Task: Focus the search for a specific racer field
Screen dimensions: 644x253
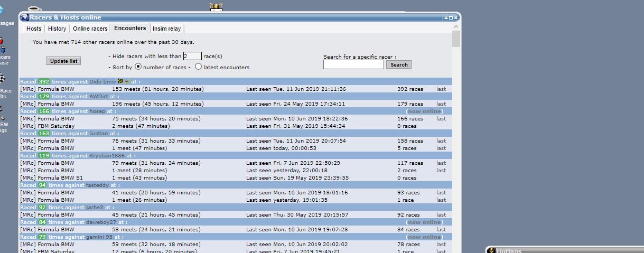Action: tap(353, 64)
